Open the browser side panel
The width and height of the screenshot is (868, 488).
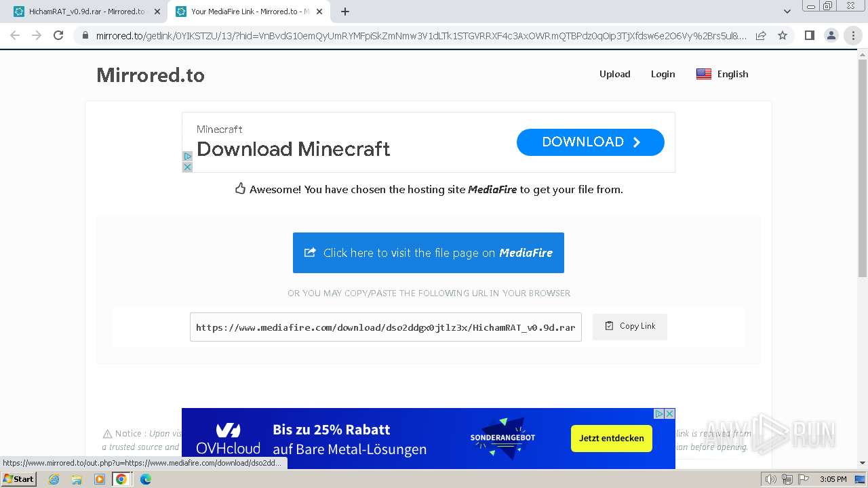(x=809, y=35)
